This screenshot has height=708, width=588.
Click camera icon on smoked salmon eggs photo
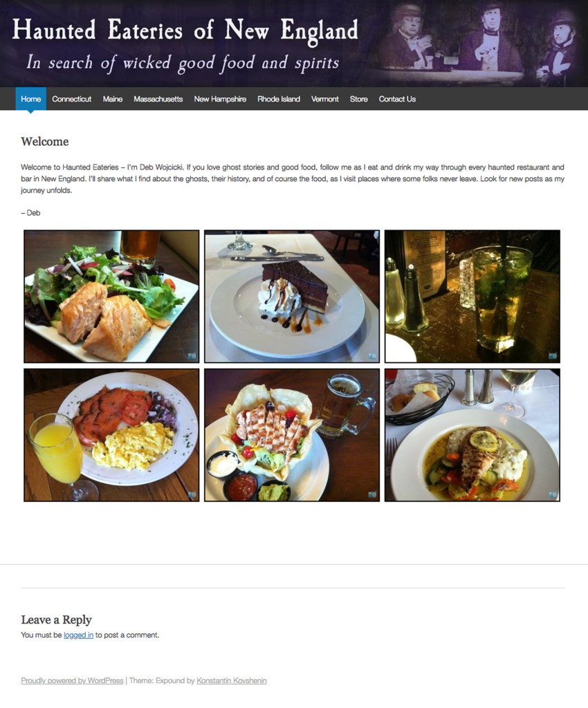tap(192, 495)
